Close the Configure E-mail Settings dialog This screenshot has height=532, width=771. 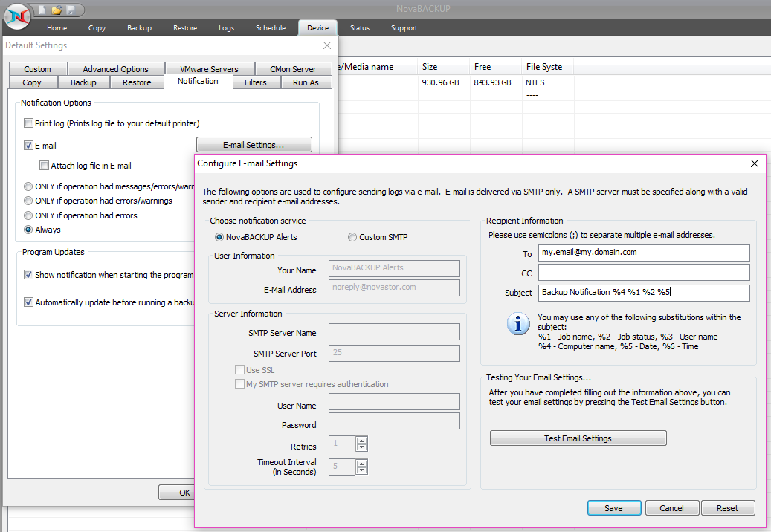[x=755, y=163]
